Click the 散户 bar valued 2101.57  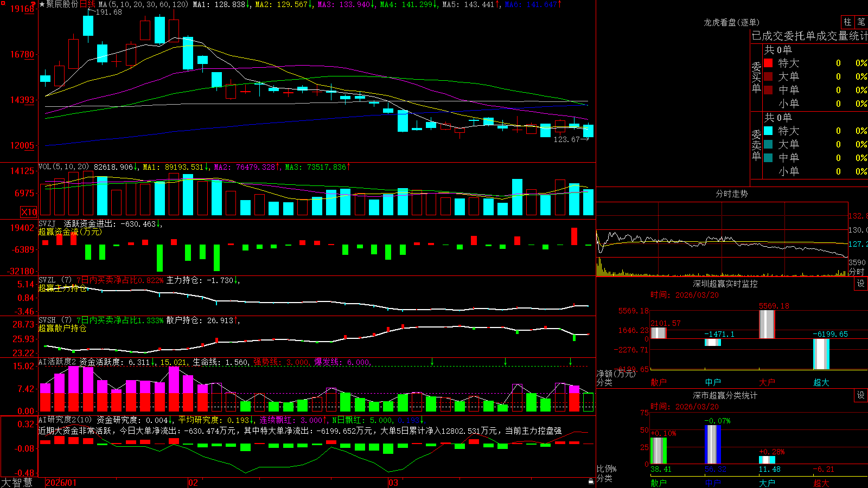(x=658, y=333)
